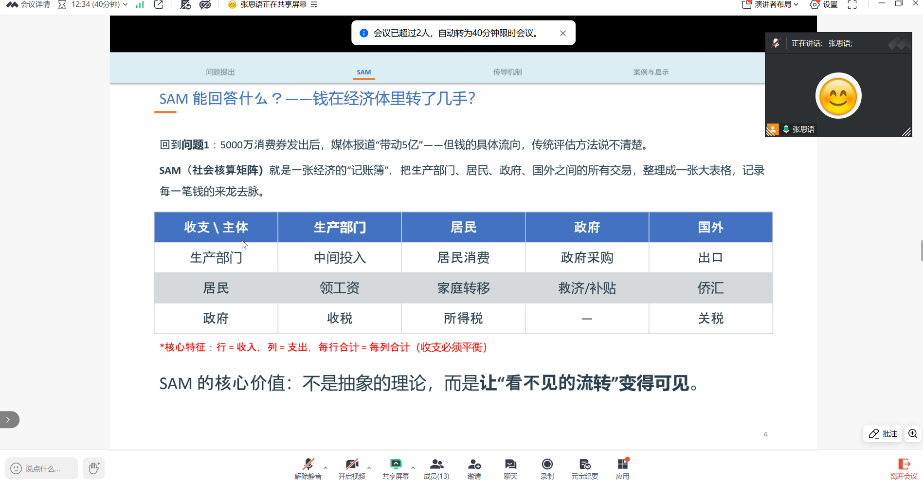923x483 pixels.
Task: Click the info icon in the notification banner
Action: [x=364, y=33]
